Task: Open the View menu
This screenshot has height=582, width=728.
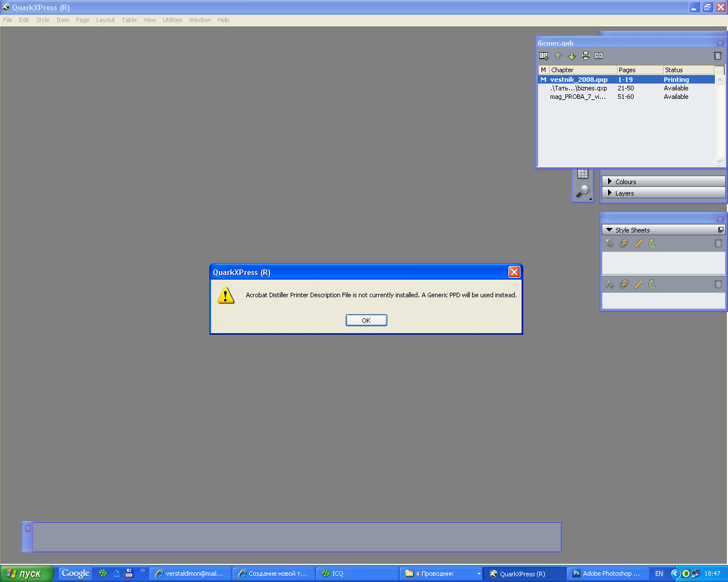Action: pyautogui.click(x=150, y=20)
